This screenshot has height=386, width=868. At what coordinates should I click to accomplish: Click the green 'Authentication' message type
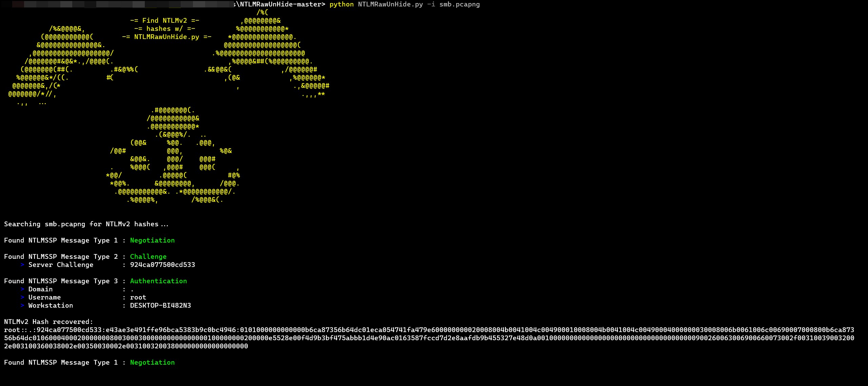[158, 281]
